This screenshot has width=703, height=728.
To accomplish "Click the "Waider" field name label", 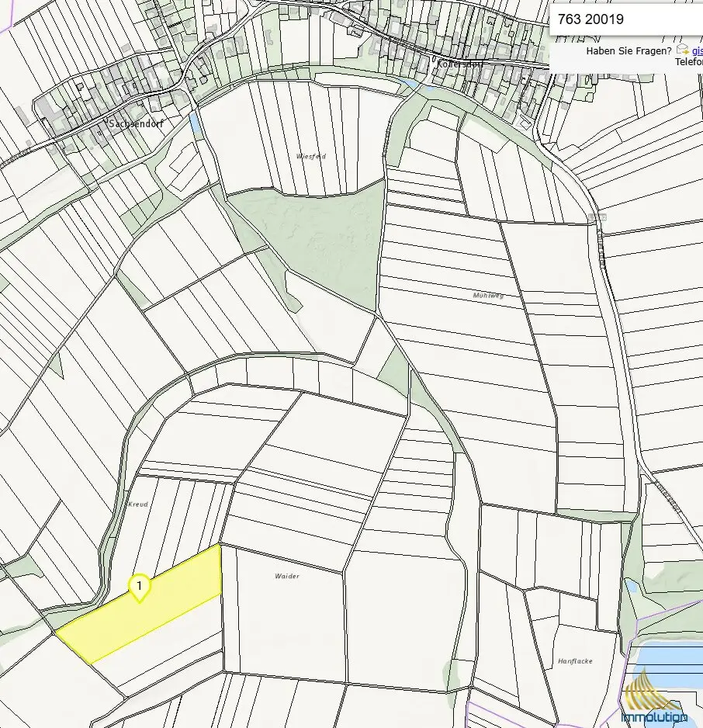I will (x=287, y=576).
